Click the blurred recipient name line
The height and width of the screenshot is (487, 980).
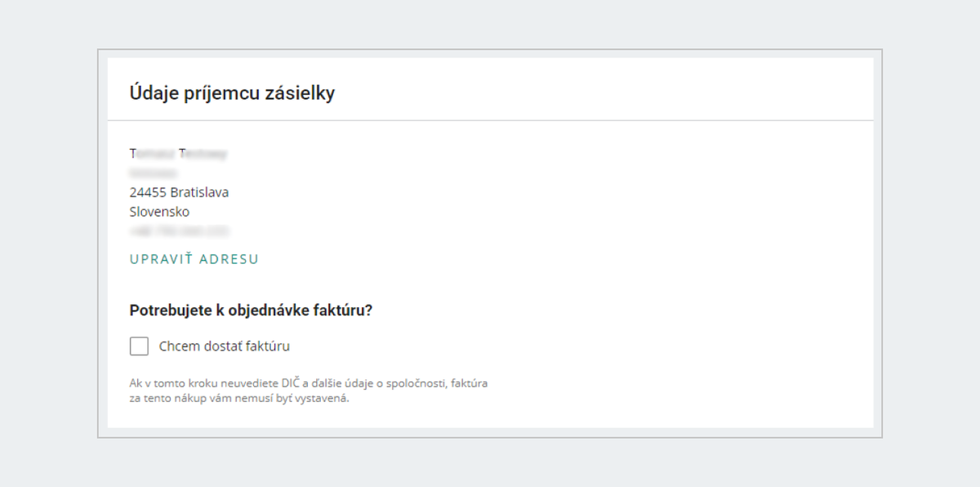pyautogui.click(x=178, y=153)
